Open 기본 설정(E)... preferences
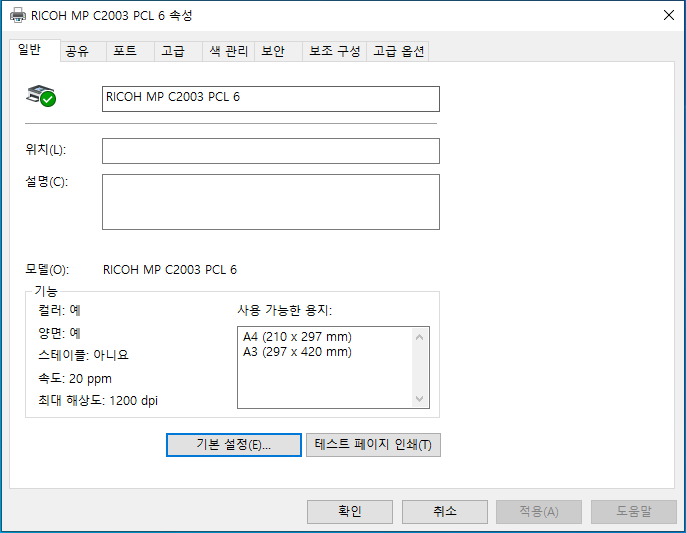Image resolution: width=686 pixels, height=533 pixels. coord(234,445)
